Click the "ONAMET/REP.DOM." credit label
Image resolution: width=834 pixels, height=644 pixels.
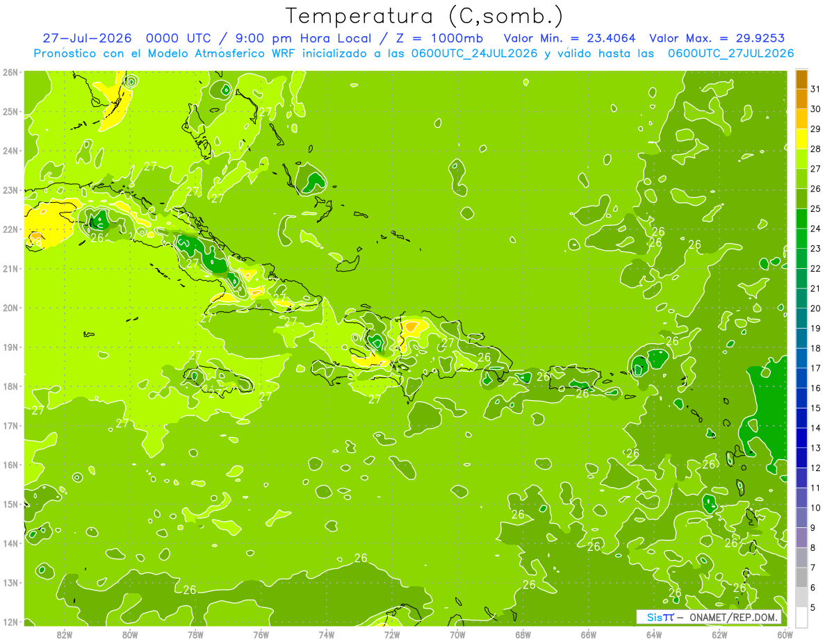click(734, 617)
